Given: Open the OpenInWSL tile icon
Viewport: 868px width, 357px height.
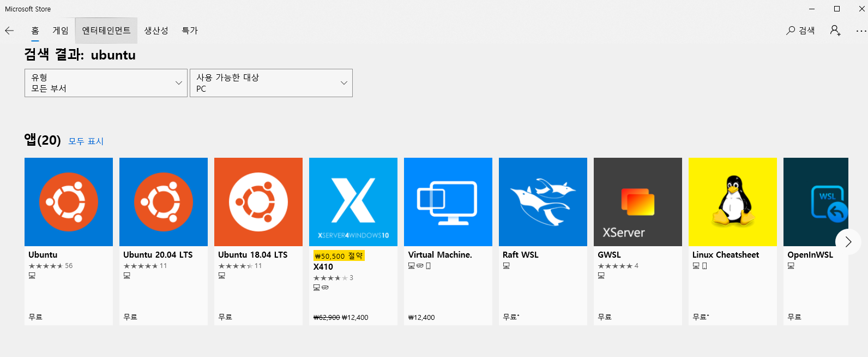Looking at the screenshot, I should (816, 202).
